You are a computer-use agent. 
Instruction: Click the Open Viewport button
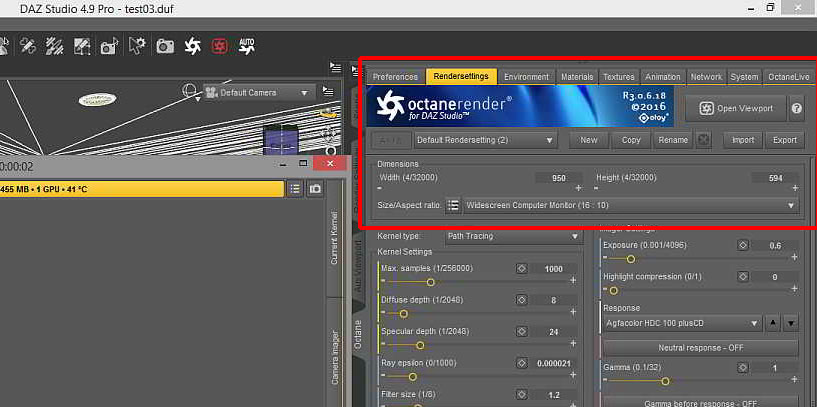point(735,108)
